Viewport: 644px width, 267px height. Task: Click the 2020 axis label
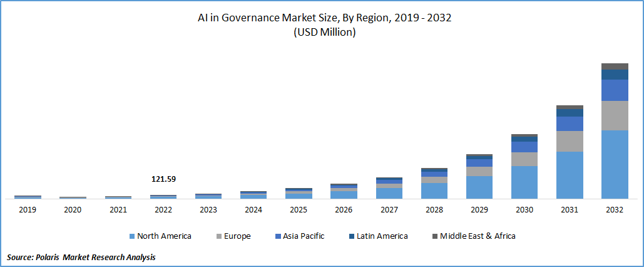click(x=73, y=210)
